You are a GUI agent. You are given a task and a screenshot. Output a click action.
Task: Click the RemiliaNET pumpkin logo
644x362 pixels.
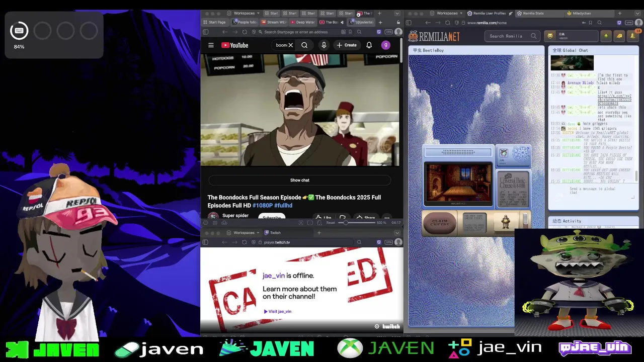click(434, 36)
